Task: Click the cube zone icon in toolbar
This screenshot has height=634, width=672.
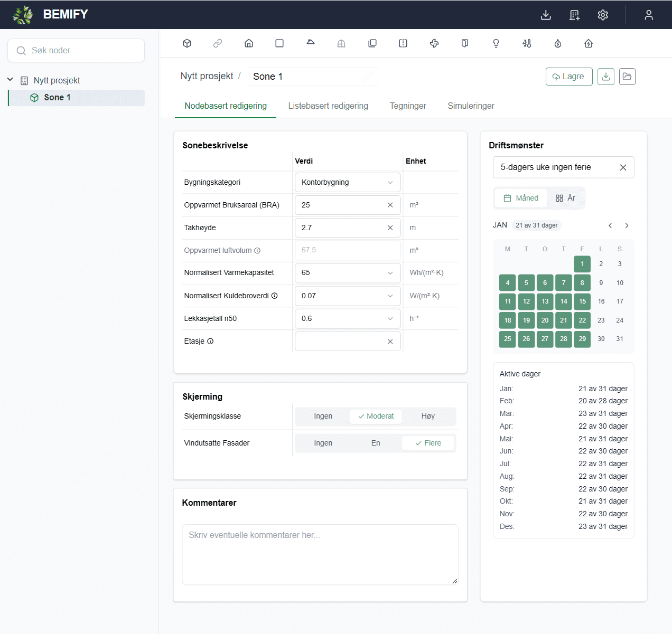Action: click(x=187, y=43)
